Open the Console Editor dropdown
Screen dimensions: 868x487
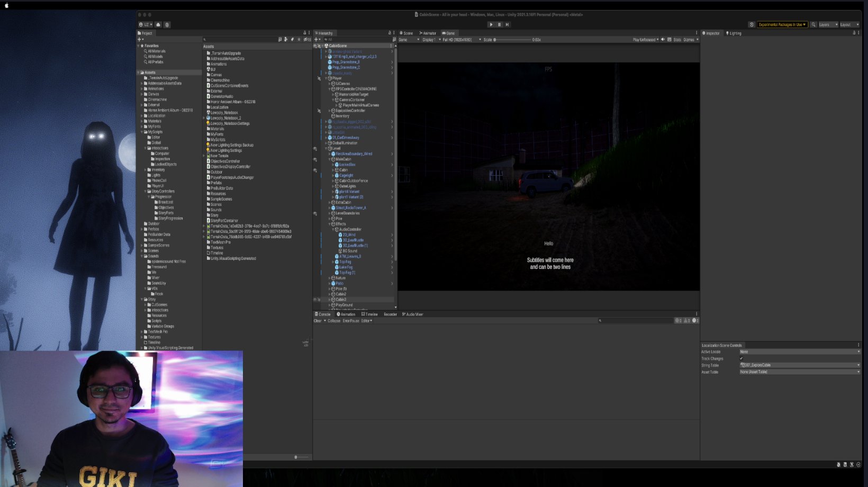coord(367,321)
